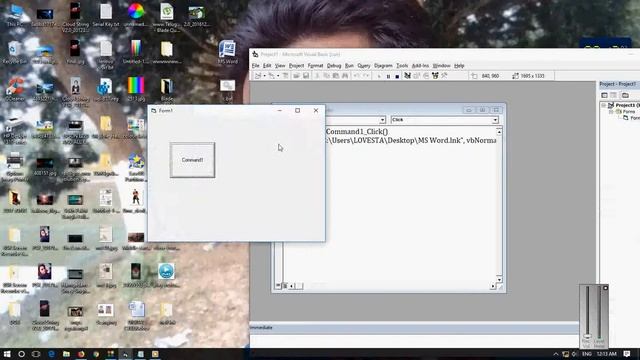Screen dimensions: 640x360
Task: Click the Copy icon in the VB toolbar
Action: 327,76
